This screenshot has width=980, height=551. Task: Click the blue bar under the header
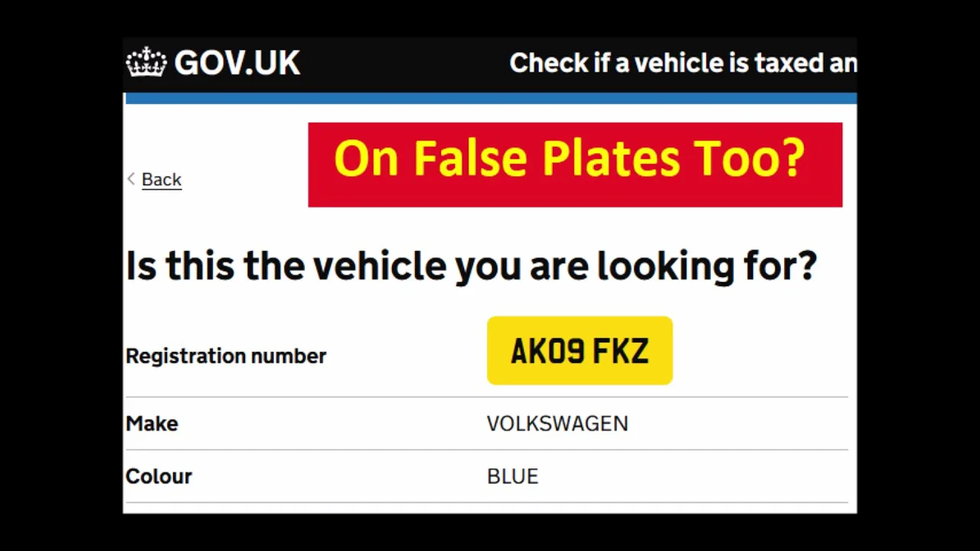click(490, 99)
